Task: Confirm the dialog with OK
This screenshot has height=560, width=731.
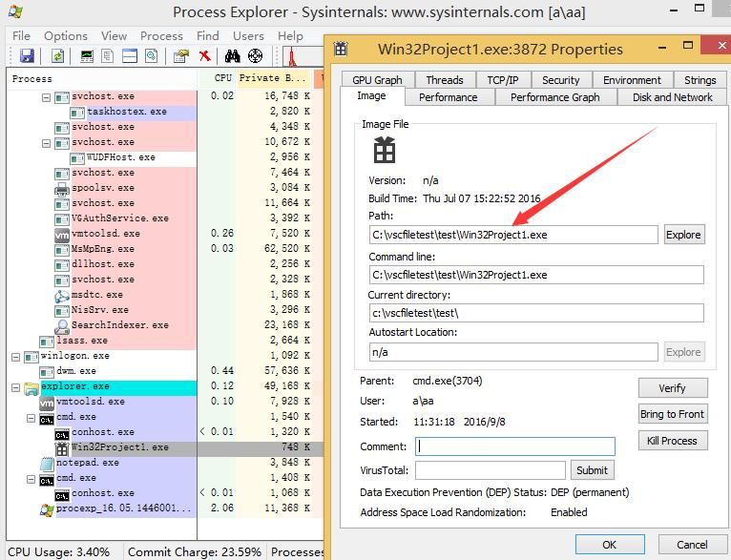Action: [x=610, y=544]
